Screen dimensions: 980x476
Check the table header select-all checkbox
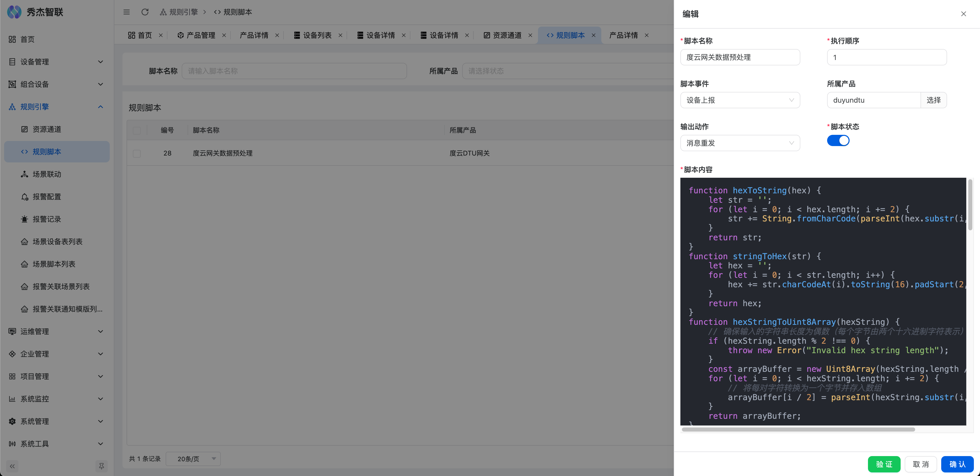coord(137,130)
